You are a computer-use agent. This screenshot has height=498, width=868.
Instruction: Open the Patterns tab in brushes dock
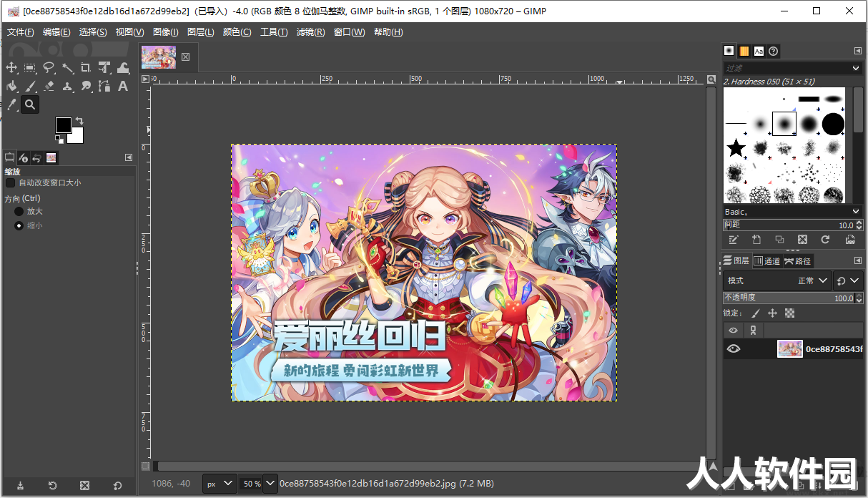coord(744,51)
